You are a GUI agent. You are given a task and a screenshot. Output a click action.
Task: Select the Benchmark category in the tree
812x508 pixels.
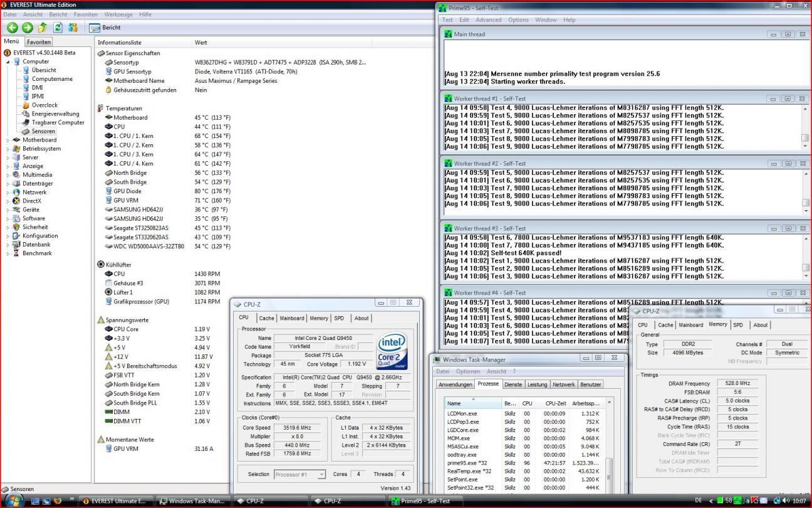(x=37, y=253)
